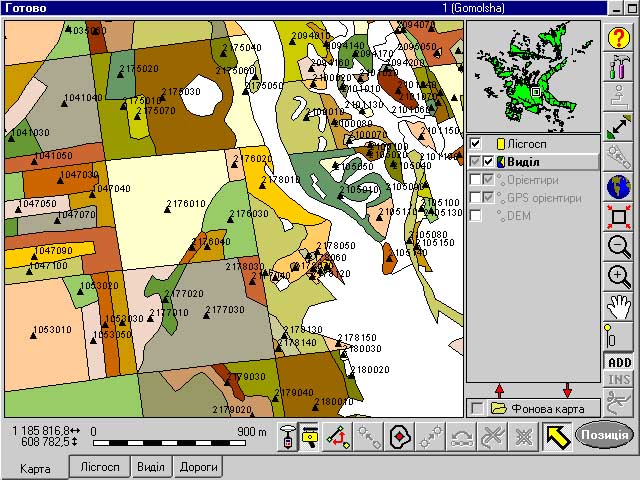Select the measure distance arrow tool

[618, 127]
